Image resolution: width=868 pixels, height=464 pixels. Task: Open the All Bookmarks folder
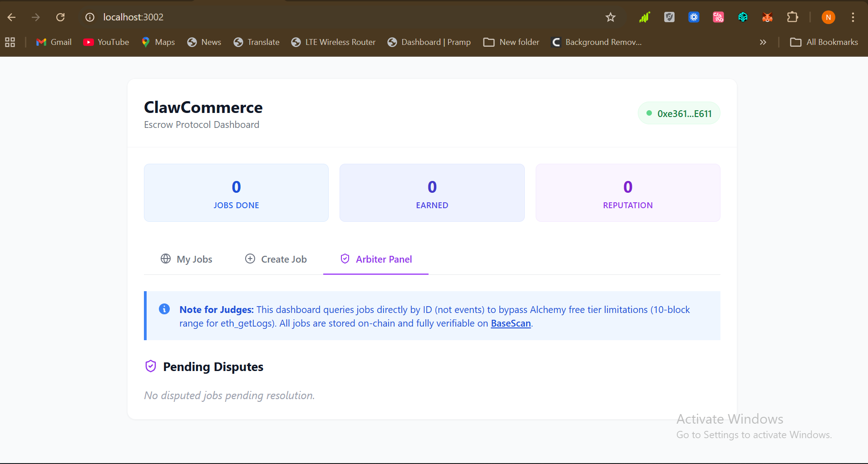[824, 42]
